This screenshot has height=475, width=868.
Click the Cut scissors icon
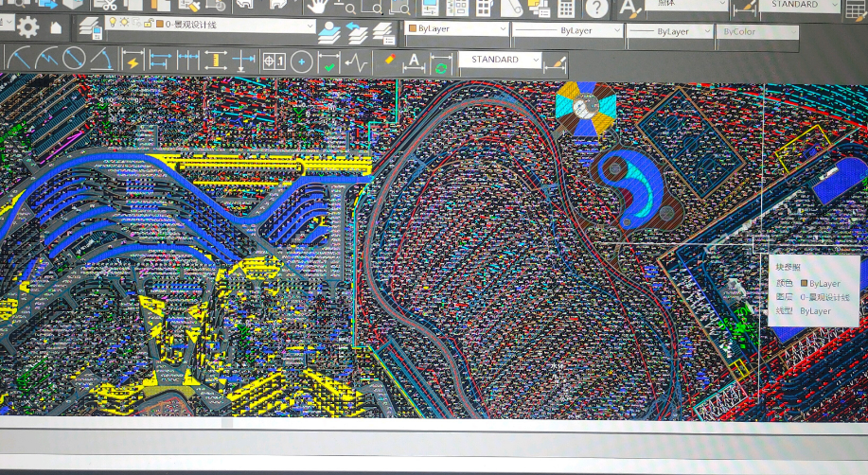tap(105, 6)
